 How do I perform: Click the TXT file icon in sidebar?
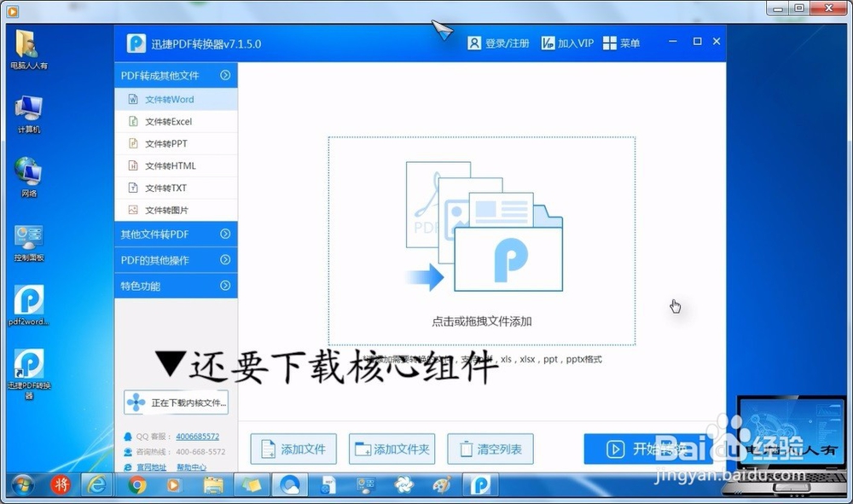click(x=133, y=188)
